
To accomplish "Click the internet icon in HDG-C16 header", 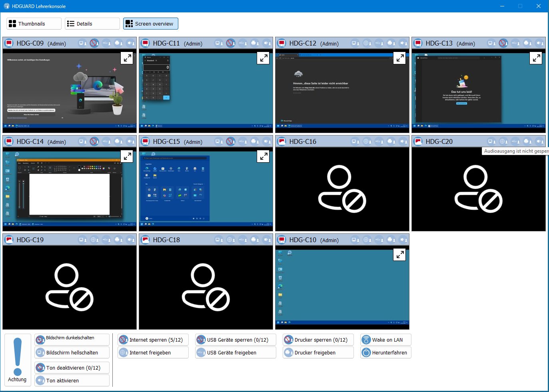I will [367, 141].
